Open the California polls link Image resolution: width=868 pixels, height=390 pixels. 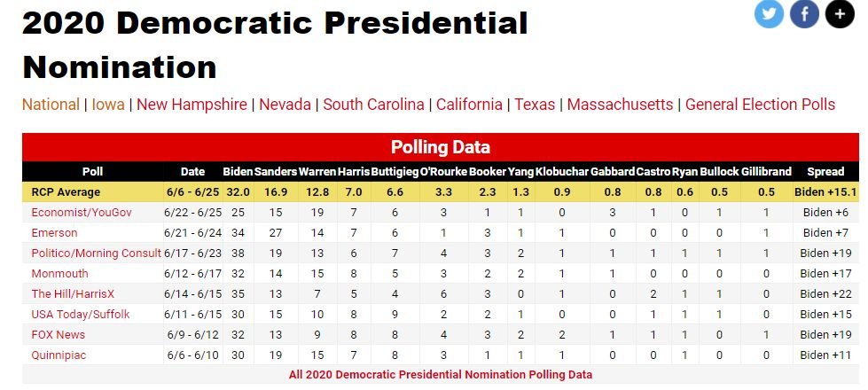pos(469,105)
